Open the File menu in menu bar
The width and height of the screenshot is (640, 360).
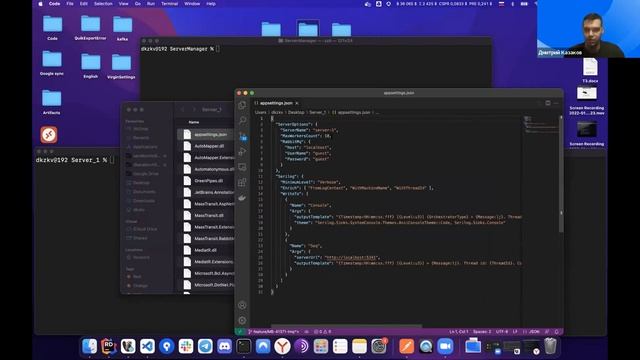point(70,4)
